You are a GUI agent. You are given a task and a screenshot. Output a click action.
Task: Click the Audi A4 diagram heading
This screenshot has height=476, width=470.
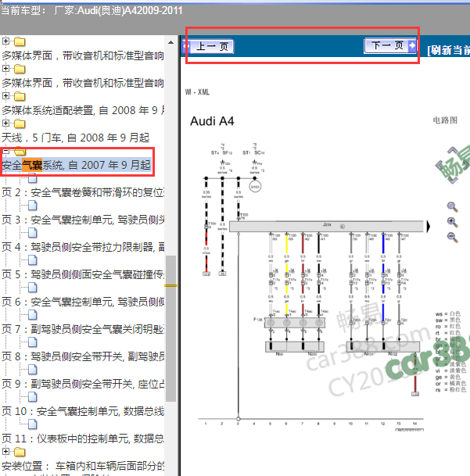(x=212, y=121)
